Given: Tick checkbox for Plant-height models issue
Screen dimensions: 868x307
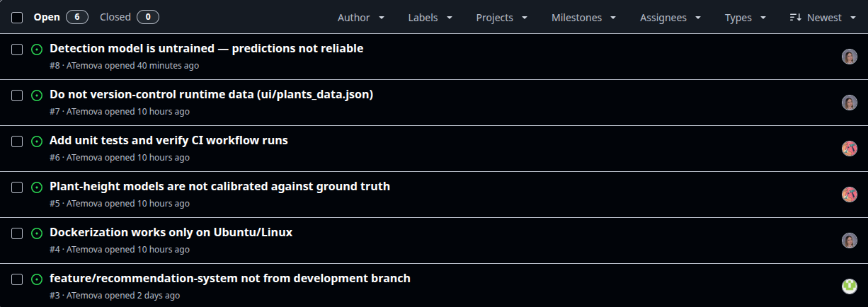Looking at the screenshot, I should [17, 187].
